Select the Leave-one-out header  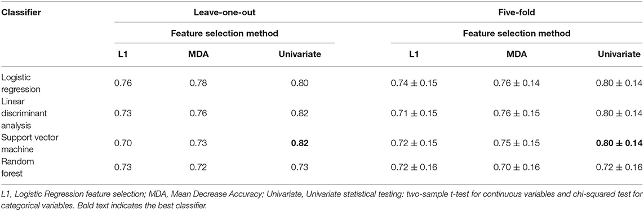pyautogui.click(x=225, y=13)
